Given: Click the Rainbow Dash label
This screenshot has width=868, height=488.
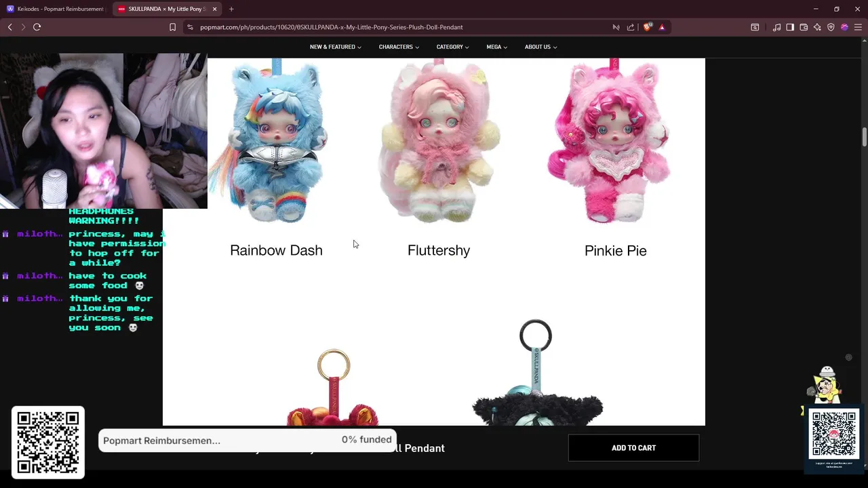Looking at the screenshot, I should (x=276, y=250).
